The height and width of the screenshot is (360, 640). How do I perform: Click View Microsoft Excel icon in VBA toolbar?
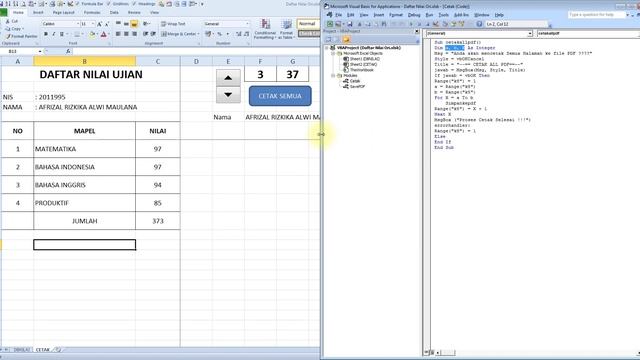point(330,24)
